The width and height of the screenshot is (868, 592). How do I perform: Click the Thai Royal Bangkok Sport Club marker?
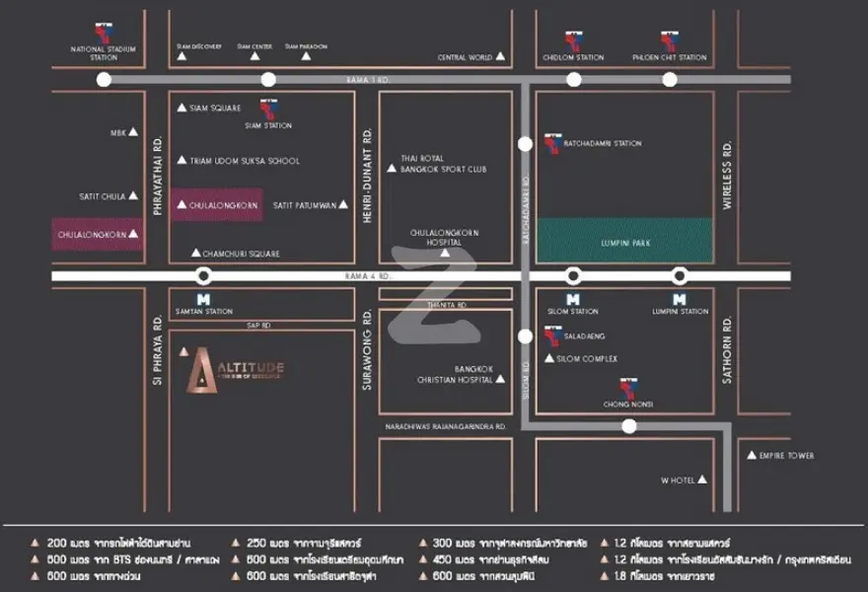coord(392,168)
